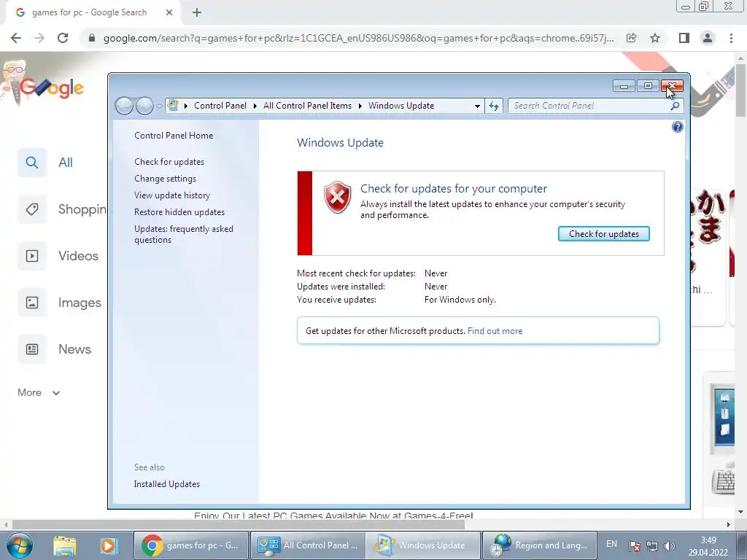
Task: Click the horizontal scrollbar in Chrome
Action: tap(239, 524)
